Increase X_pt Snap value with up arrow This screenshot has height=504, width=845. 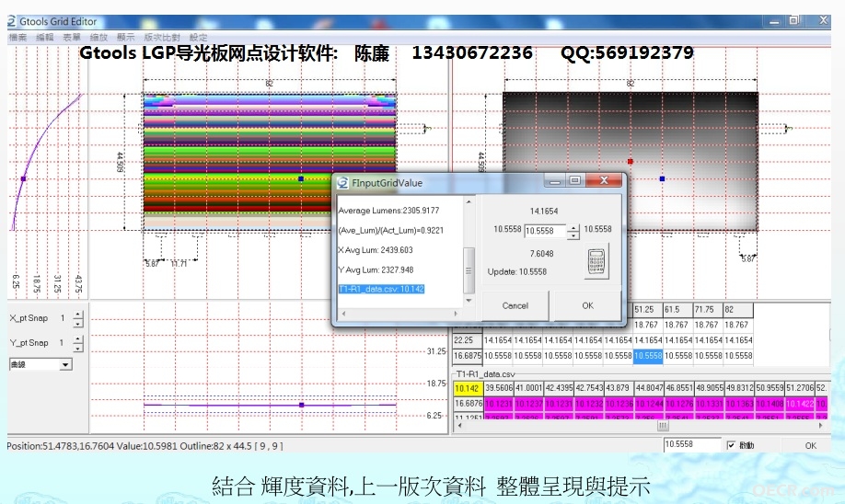[x=78, y=315]
